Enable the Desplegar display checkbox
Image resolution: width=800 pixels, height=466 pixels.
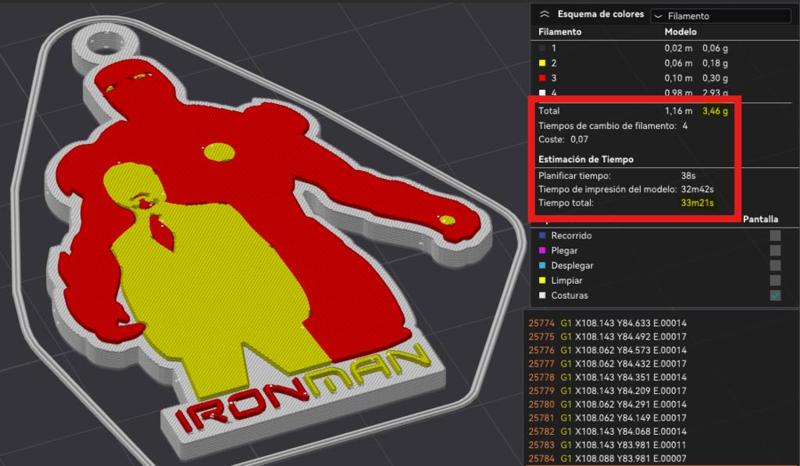click(775, 265)
